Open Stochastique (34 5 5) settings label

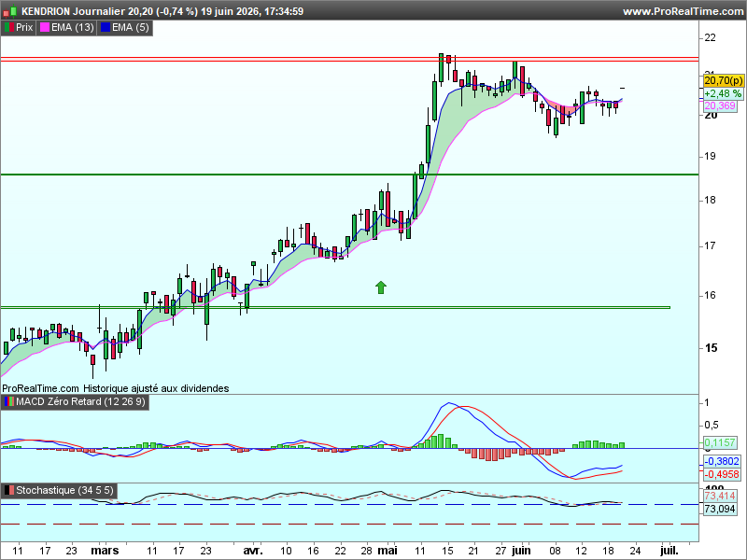(64, 491)
